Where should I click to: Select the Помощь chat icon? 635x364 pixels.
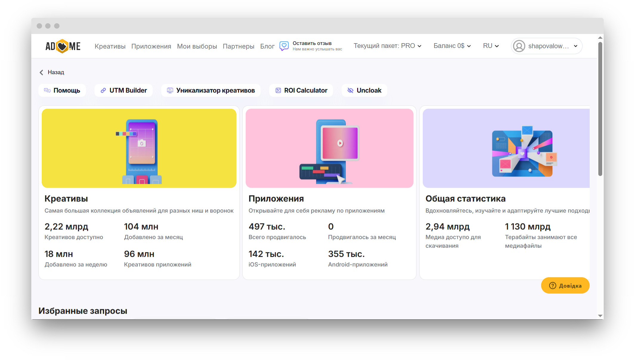[x=47, y=90]
